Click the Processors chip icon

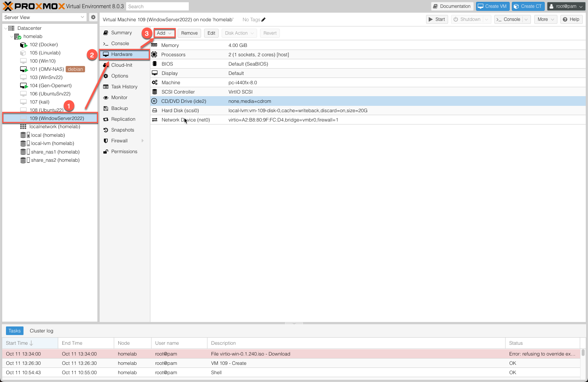tap(154, 54)
